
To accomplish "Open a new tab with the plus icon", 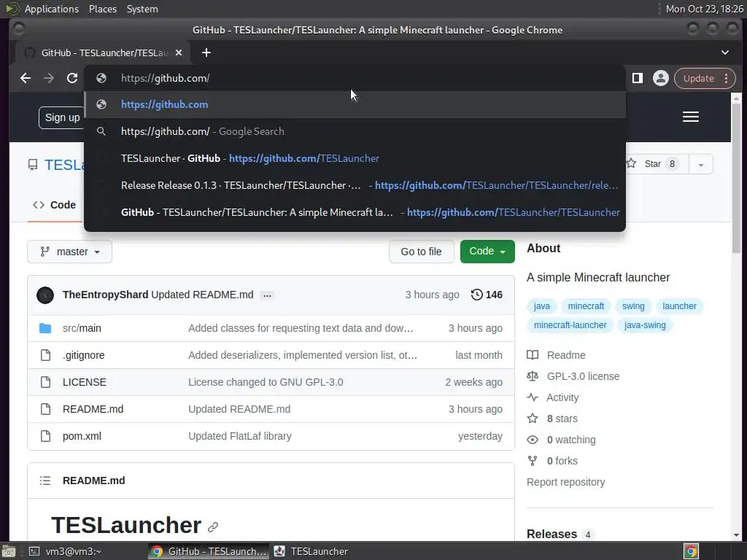I will tap(206, 52).
